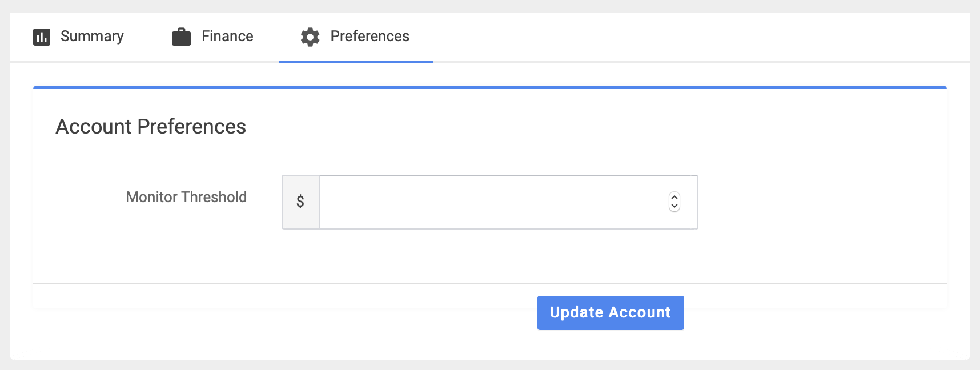980x370 pixels.
Task: Click the word Account on the blue button
Action: pos(640,312)
